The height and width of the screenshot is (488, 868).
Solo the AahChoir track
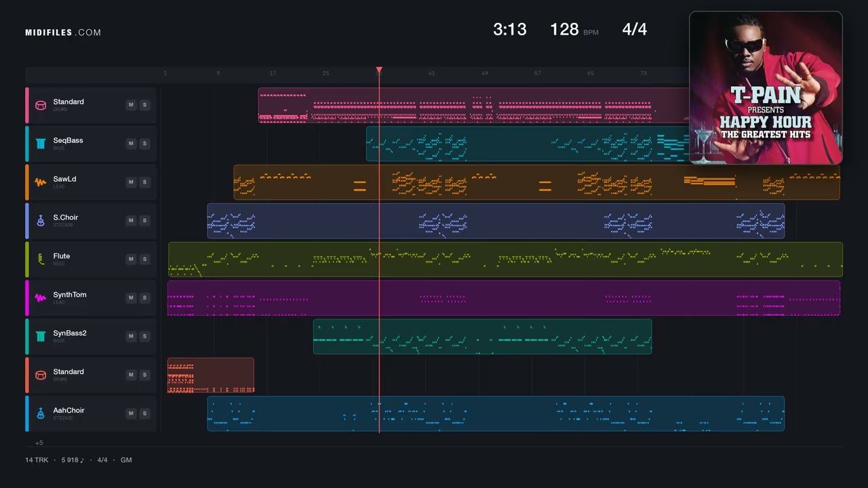click(144, 413)
